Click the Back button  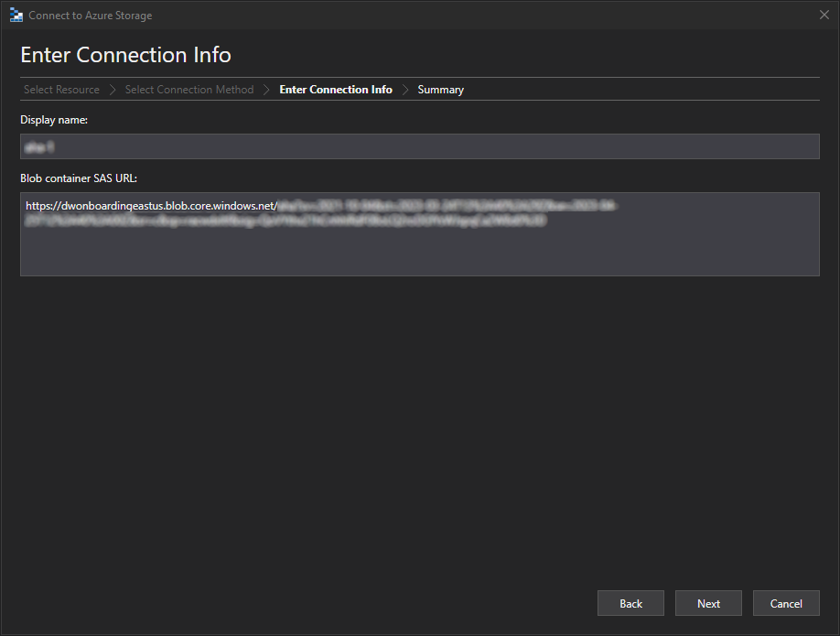coord(630,603)
